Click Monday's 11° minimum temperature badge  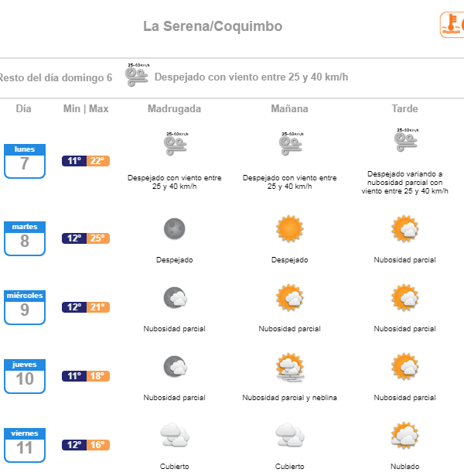74,161
